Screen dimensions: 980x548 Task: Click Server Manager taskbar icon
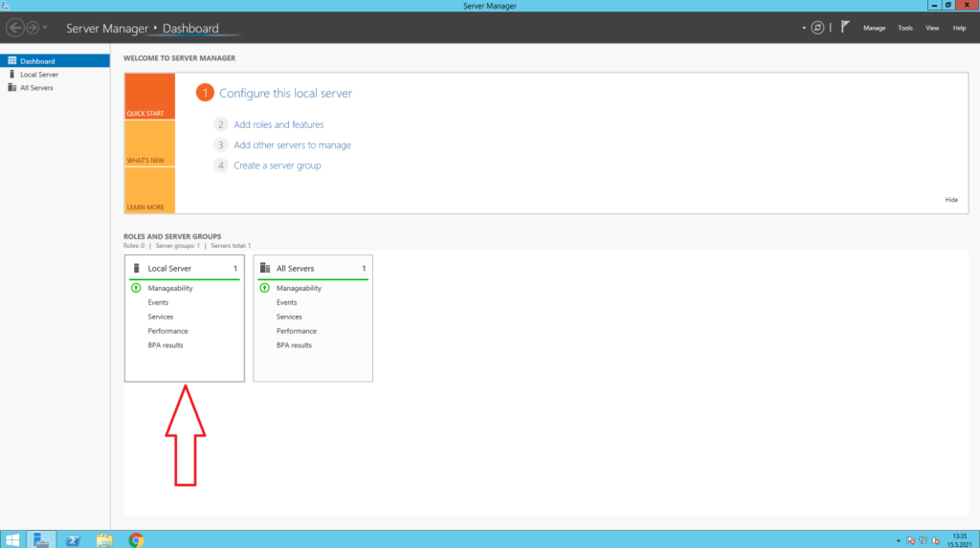41,539
